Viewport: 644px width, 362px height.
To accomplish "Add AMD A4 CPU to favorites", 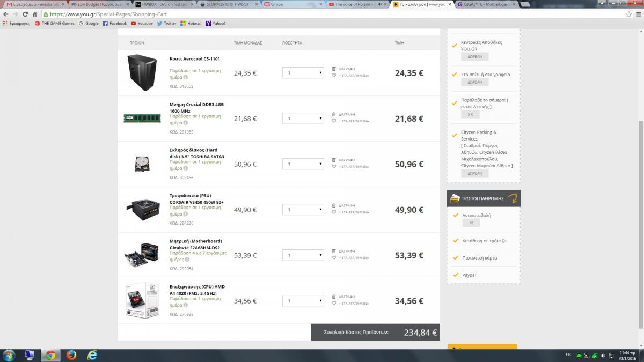I will (334, 304).
